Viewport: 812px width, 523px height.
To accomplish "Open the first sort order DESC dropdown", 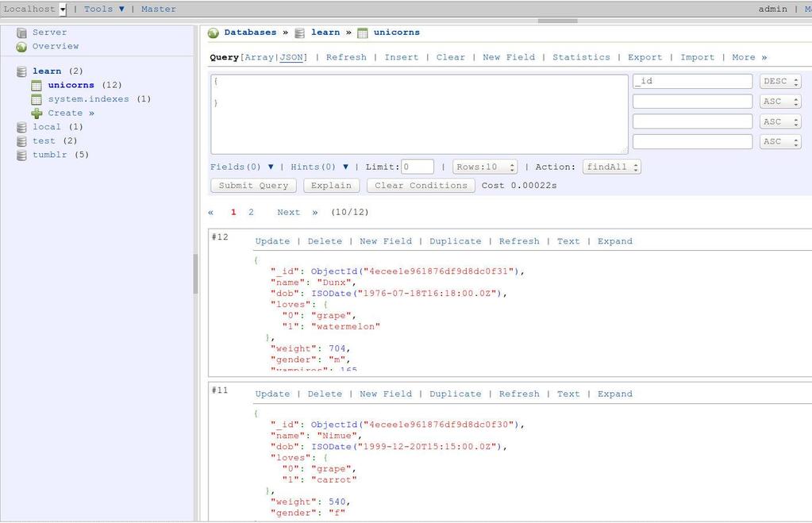I will [780, 81].
